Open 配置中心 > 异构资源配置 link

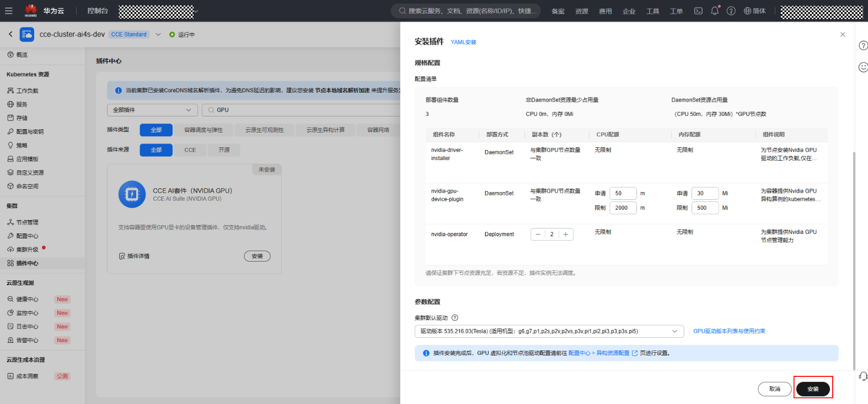point(603,353)
